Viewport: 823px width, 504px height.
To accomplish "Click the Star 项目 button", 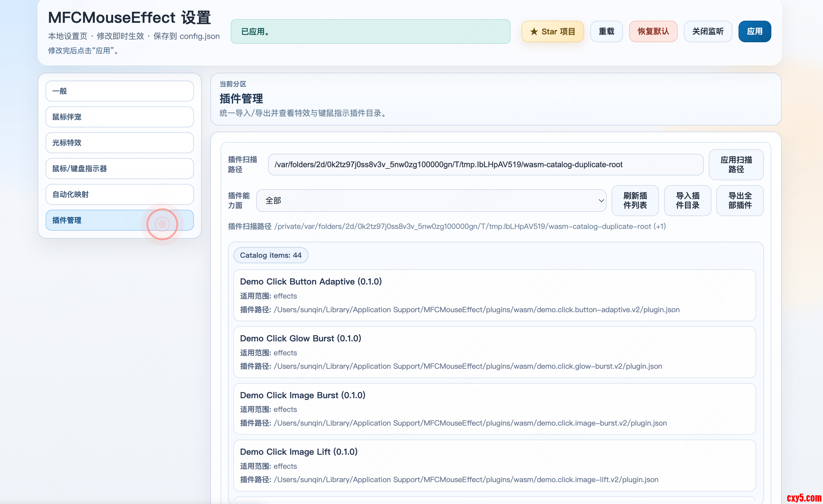I will tap(553, 31).
